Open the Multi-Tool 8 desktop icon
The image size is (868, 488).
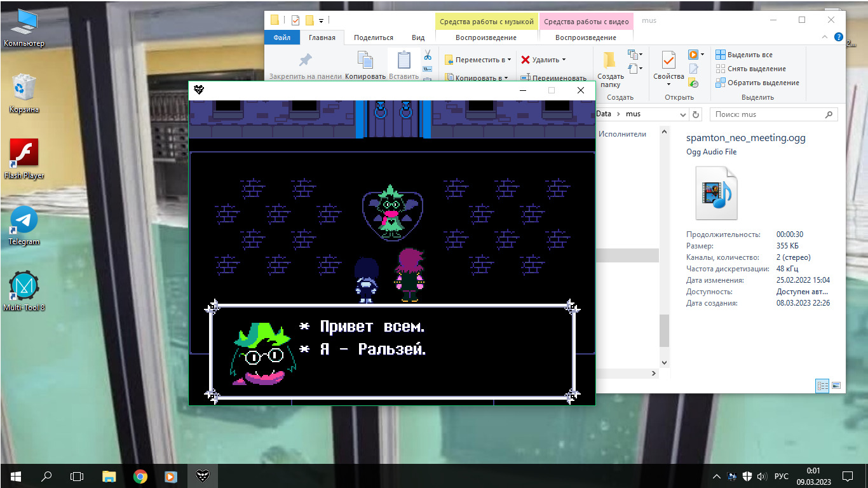[24, 287]
